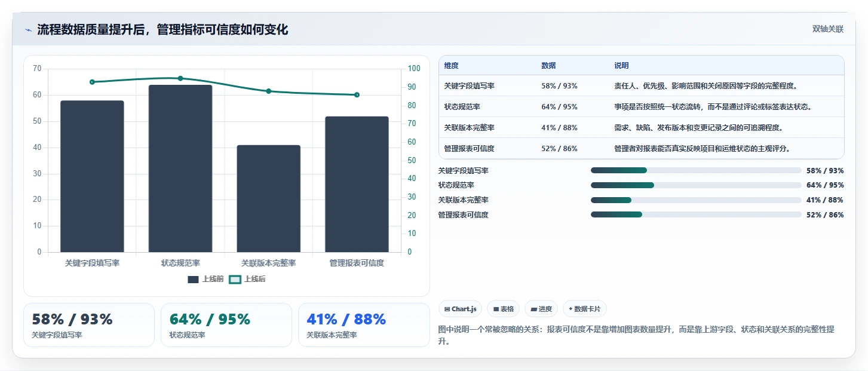Click the 数据 column header
Image resolution: width=868 pixels, height=371 pixels.
[548, 66]
